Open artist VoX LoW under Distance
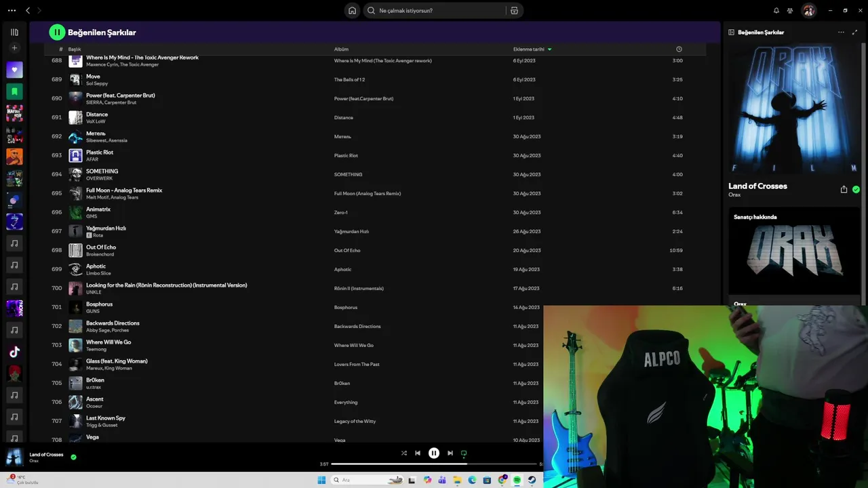868x488 pixels. pos(96,121)
